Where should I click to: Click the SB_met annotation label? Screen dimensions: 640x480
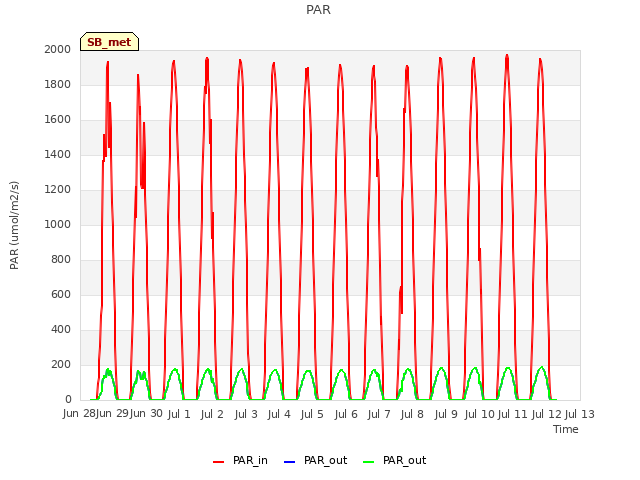coord(109,42)
